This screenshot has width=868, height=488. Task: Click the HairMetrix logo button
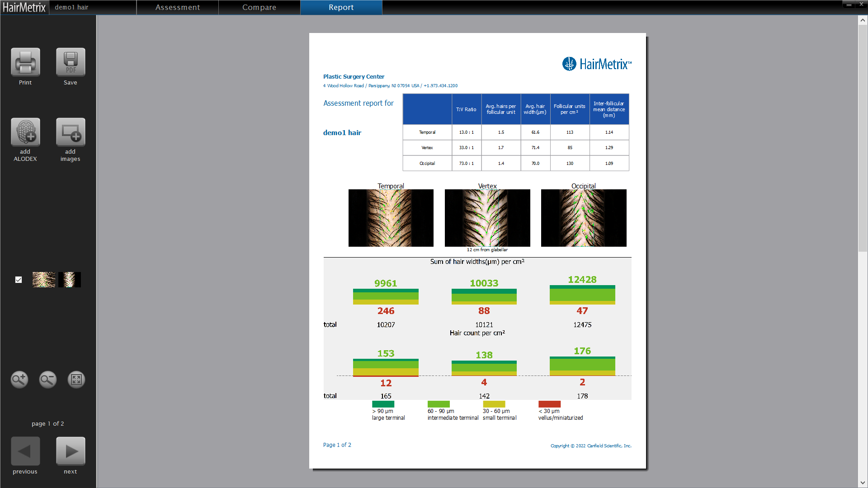click(24, 7)
